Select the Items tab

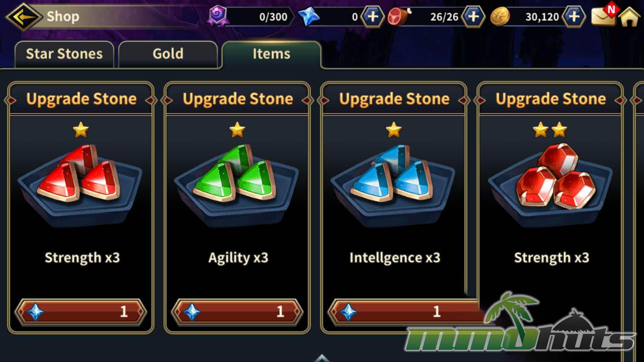coord(271,54)
